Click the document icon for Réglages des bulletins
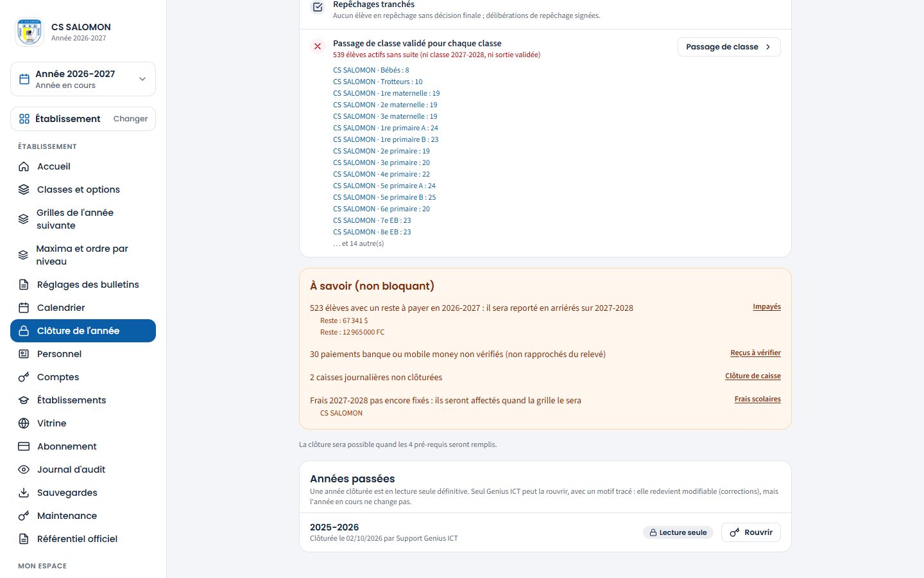Viewport: 924px width, 578px height. (x=24, y=285)
